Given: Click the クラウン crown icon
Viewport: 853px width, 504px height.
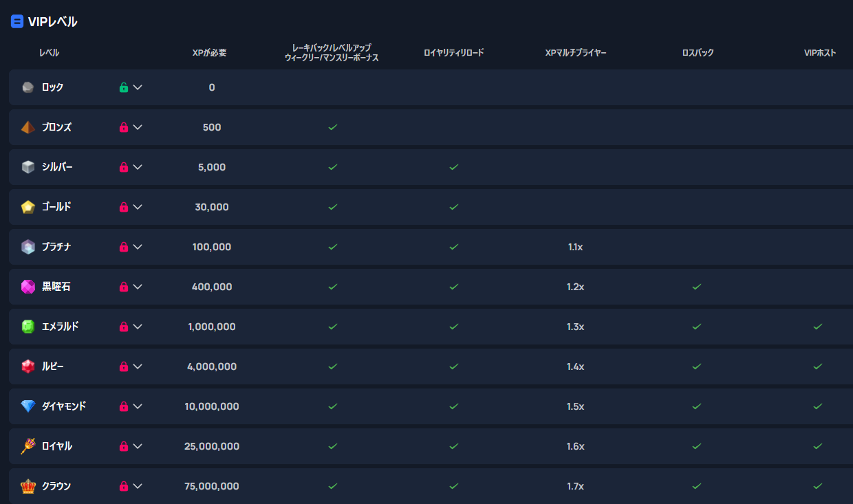Looking at the screenshot, I should [x=28, y=486].
